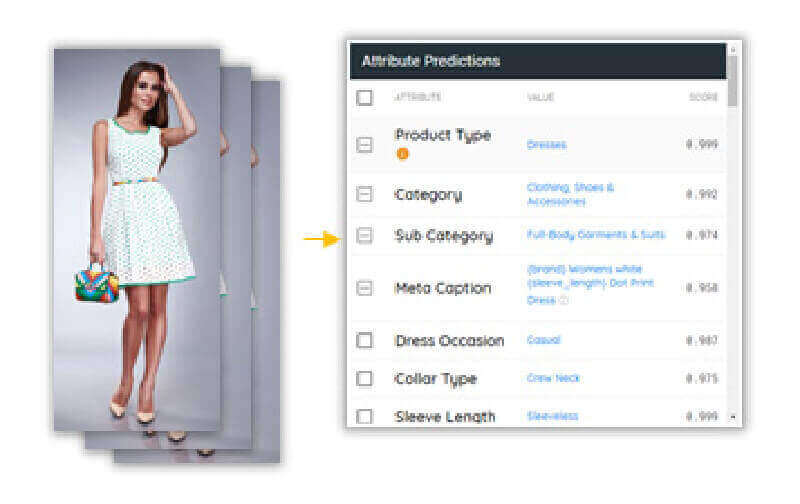This screenshot has width=800, height=504.
Task: Click the Value column header
Action: (540, 97)
